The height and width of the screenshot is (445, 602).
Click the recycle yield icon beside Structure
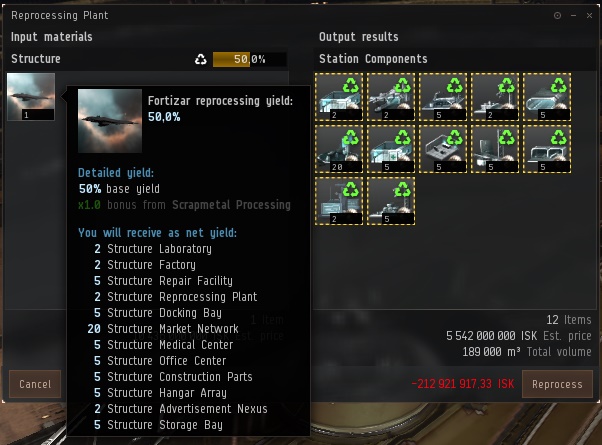(200, 59)
